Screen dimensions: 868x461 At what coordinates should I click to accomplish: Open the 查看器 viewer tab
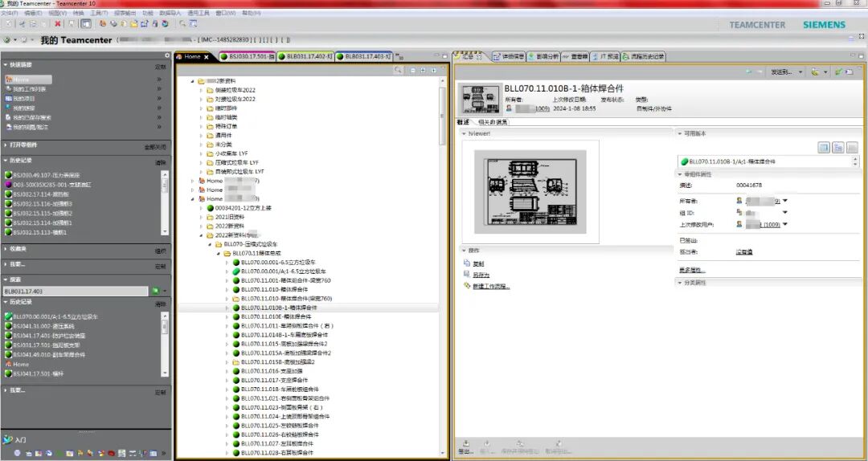(575, 56)
